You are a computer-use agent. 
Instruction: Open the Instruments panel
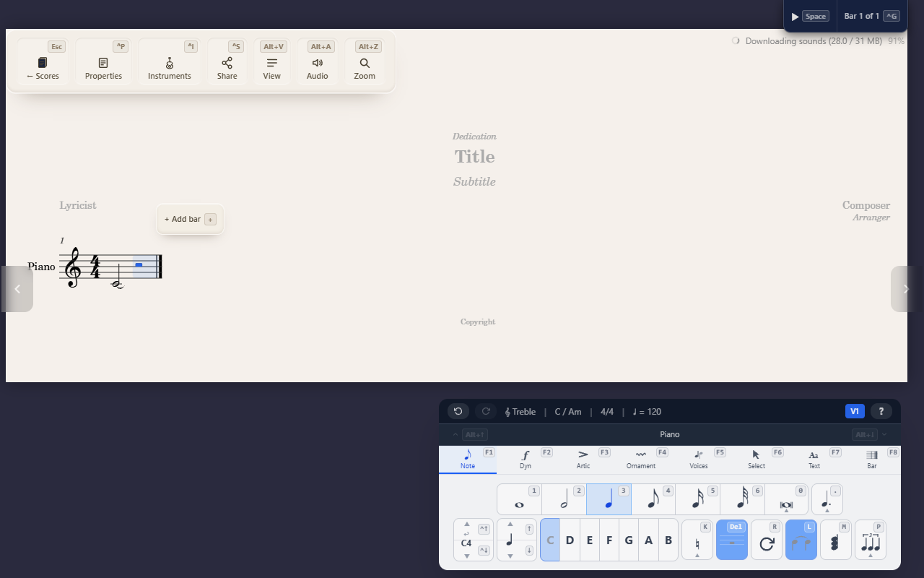click(170, 62)
